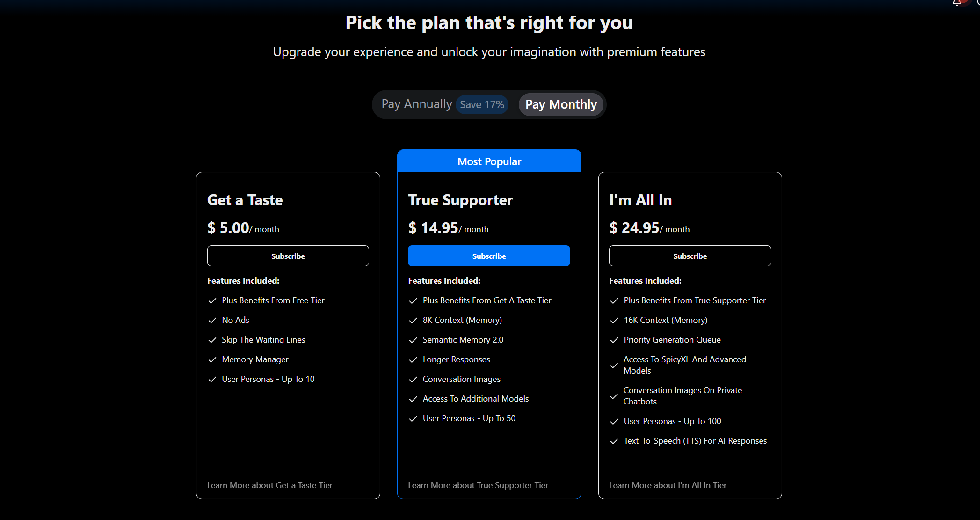Subscribe to the True Supporter plan
This screenshot has height=520, width=980.
(489, 256)
